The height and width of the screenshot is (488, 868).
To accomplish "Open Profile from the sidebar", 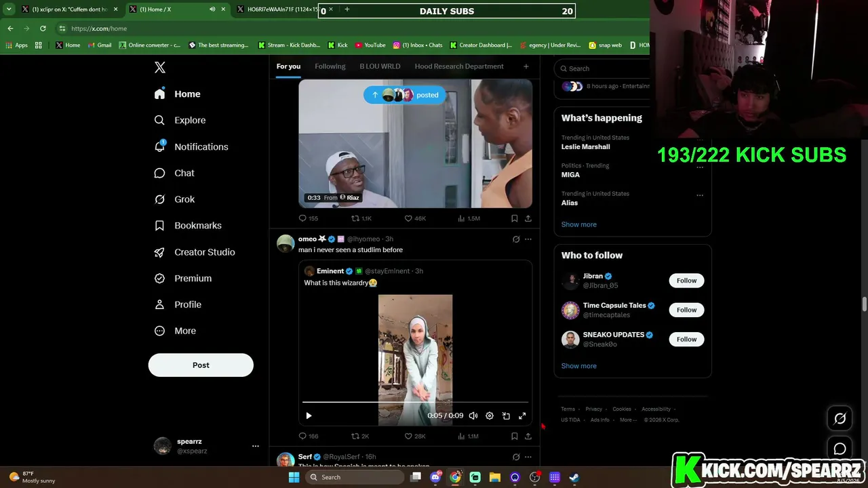I will tap(178, 305).
